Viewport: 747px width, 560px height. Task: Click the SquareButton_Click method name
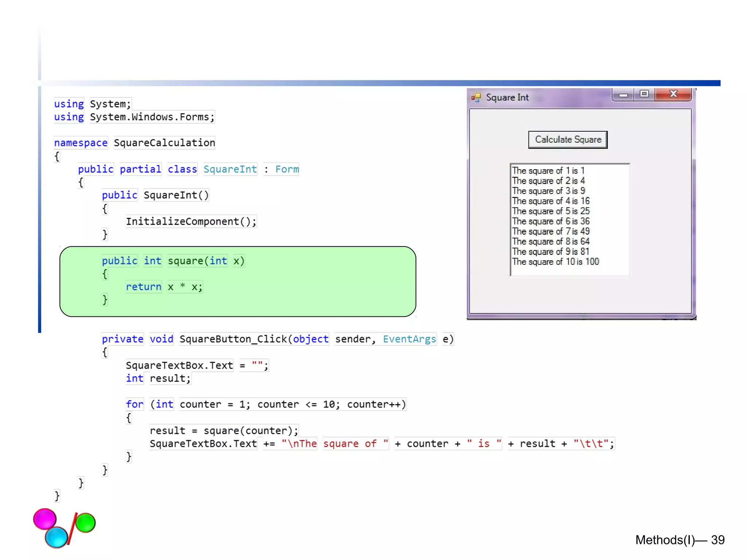tap(233, 339)
